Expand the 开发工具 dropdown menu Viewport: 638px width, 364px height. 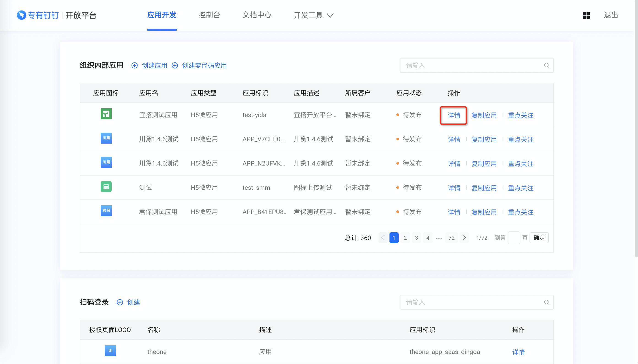tap(314, 15)
